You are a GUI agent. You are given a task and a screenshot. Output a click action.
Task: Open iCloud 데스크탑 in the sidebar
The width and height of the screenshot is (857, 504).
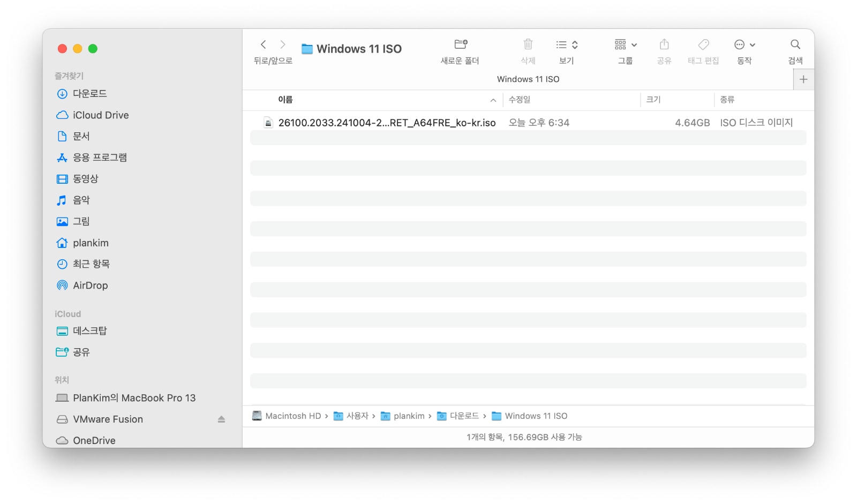tap(89, 331)
